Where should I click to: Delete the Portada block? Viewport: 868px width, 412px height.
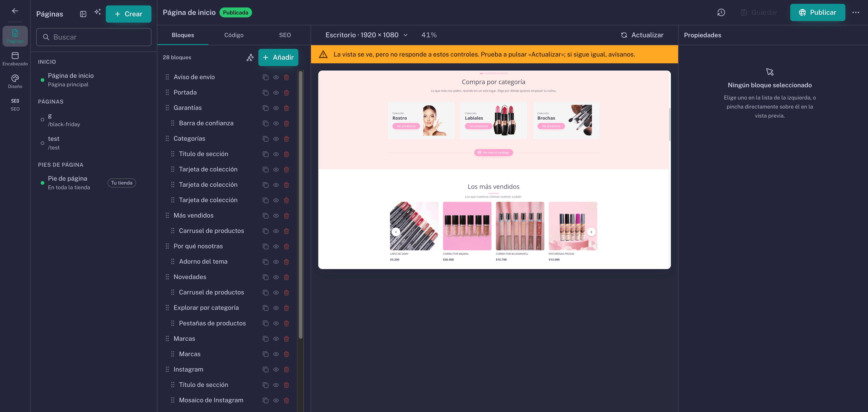286,93
